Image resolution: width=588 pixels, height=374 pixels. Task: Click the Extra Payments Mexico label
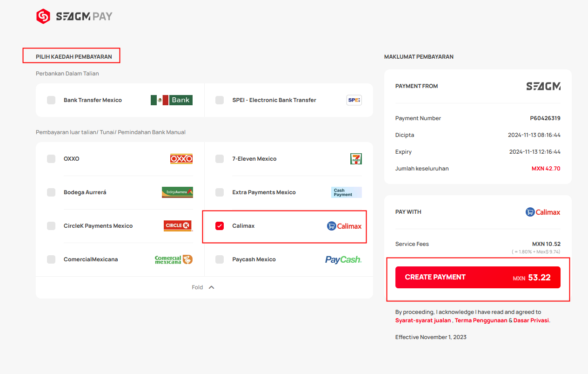(264, 192)
